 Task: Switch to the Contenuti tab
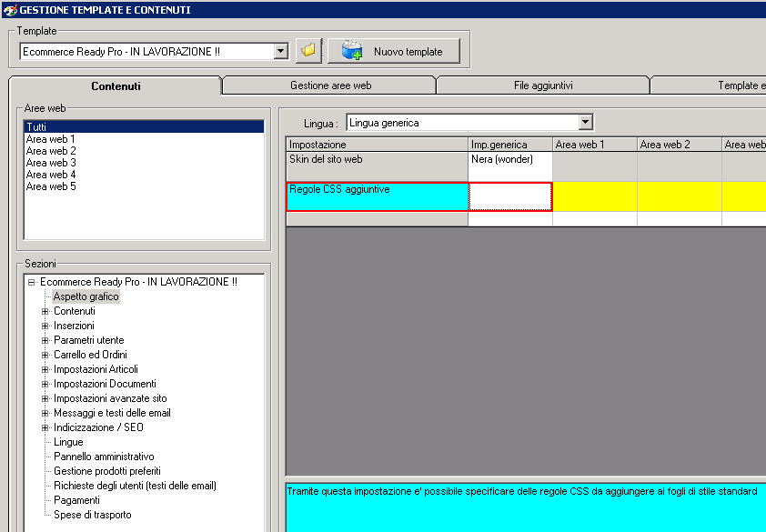click(x=116, y=86)
